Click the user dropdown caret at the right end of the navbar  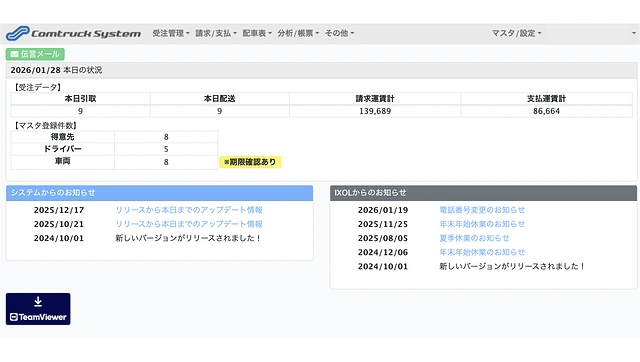[x=633, y=33]
